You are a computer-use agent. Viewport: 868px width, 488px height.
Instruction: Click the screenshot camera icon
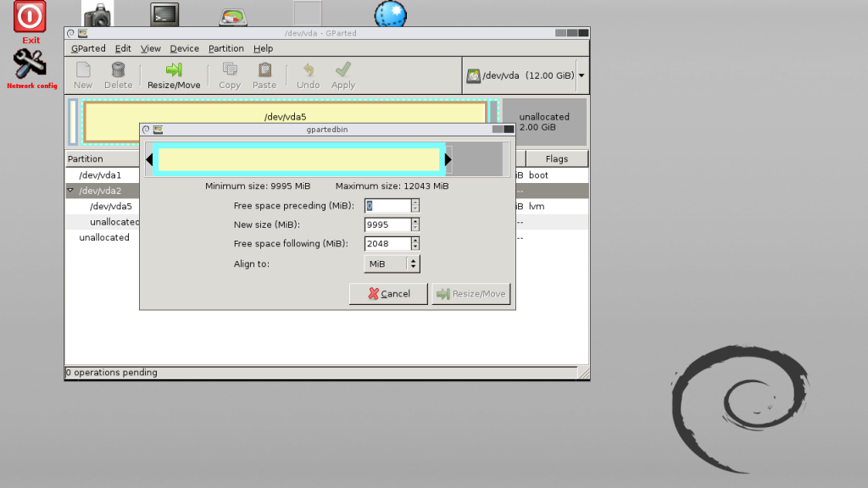(97, 12)
